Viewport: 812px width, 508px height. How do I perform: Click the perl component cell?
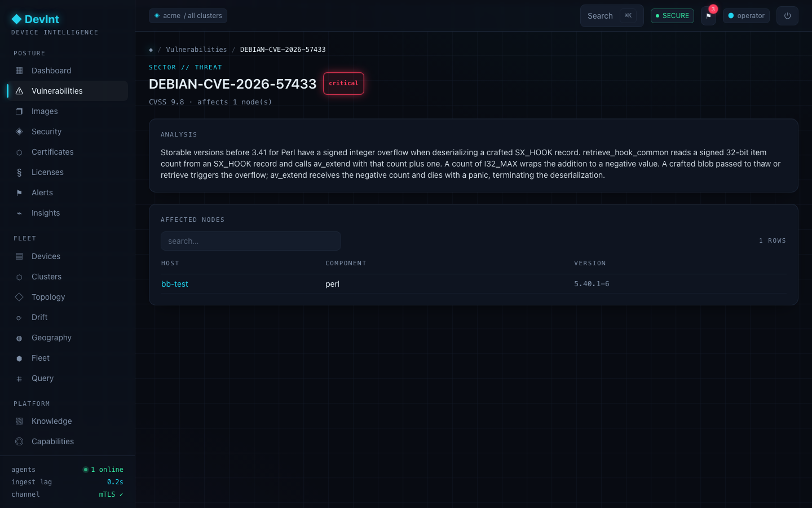[x=332, y=284]
